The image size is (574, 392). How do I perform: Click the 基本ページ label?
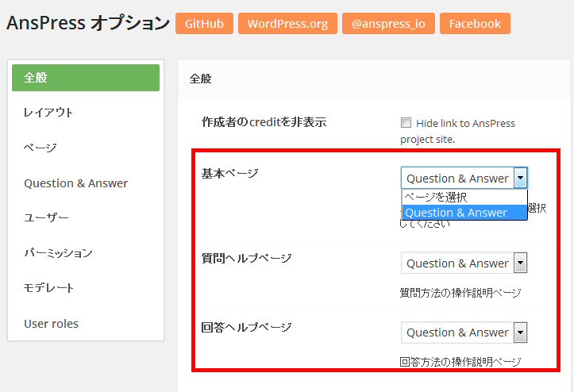coord(230,173)
